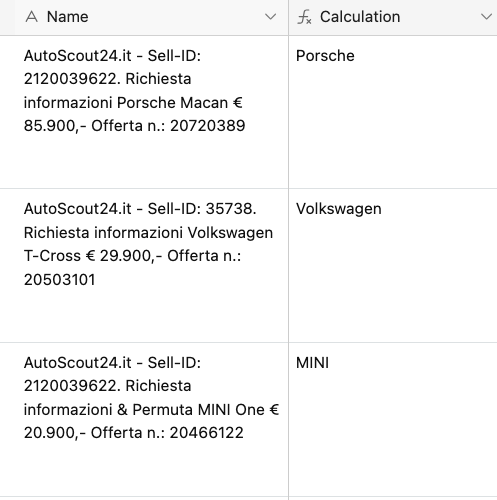Select the Name column header label
This screenshot has height=500, width=497.
(x=68, y=17)
